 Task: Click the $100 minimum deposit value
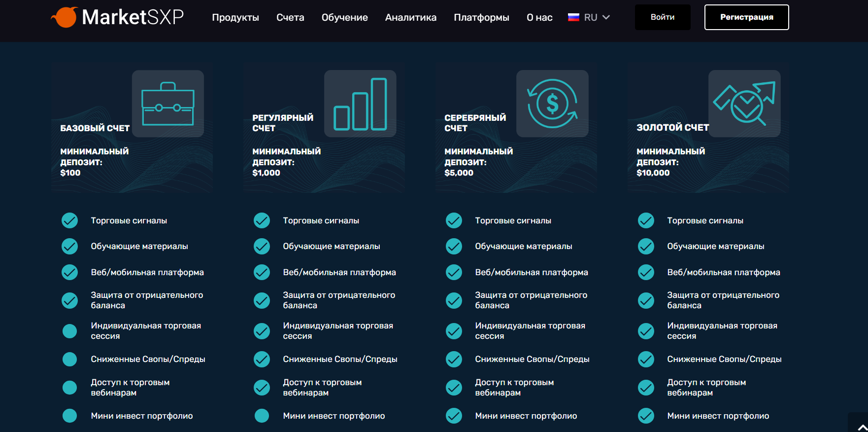click(70, 173)
